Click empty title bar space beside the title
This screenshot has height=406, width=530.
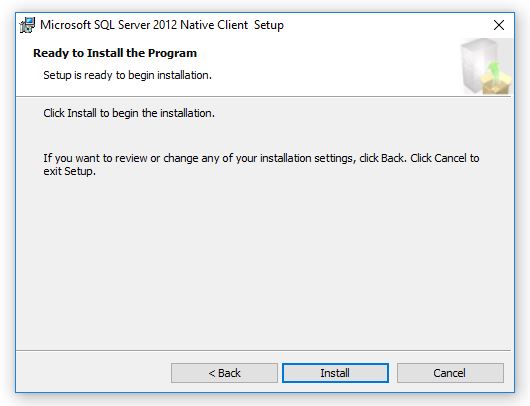point(385,25)
